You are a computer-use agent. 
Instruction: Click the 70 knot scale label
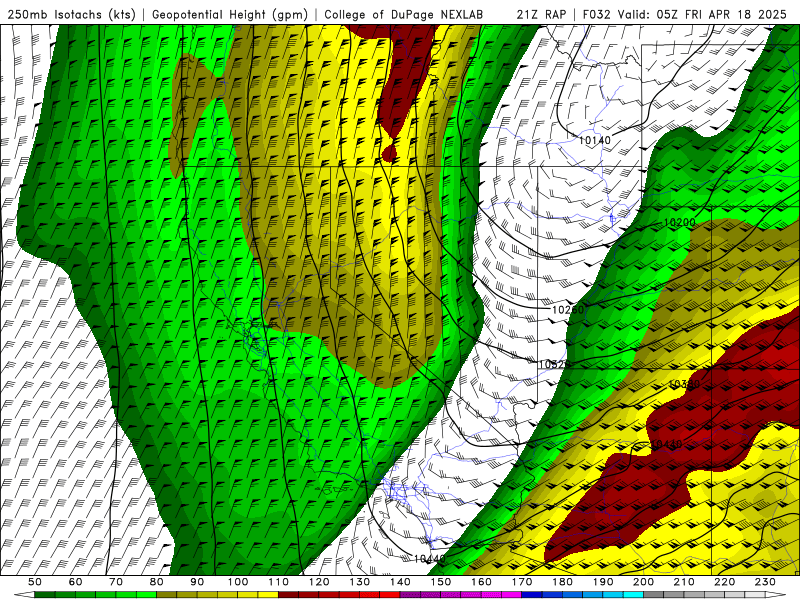tap(116, 582)
